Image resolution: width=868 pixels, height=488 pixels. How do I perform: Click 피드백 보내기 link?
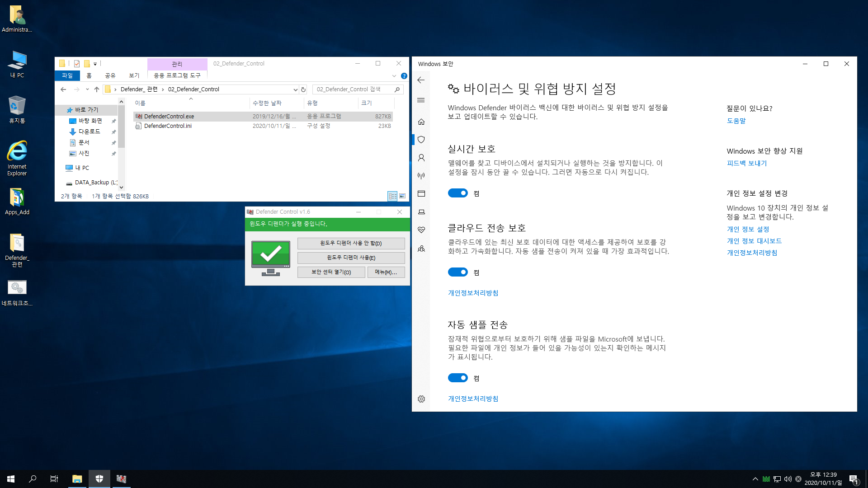(746, 163)
